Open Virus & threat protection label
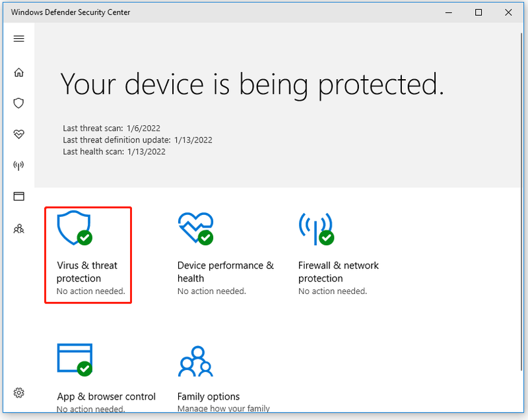528x420 pixels. pyautogui.click(x=87, y=272)
